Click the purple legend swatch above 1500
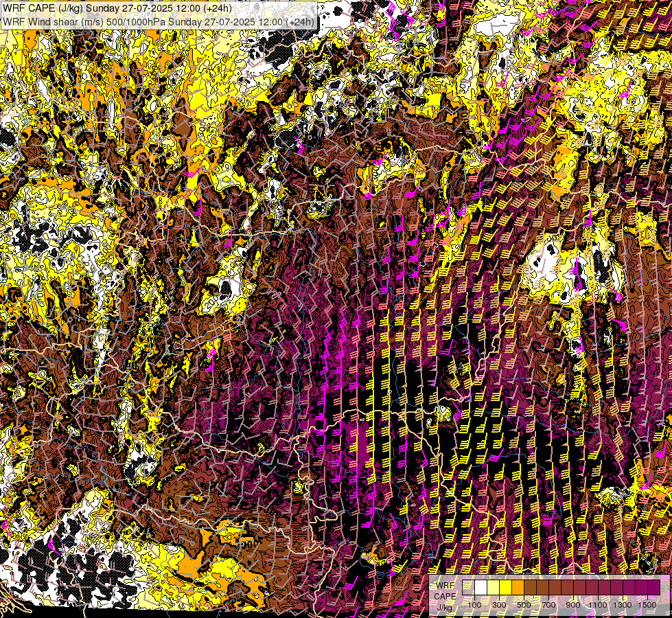672x618 pixels. pyautogui.click(x=653, y=587)
